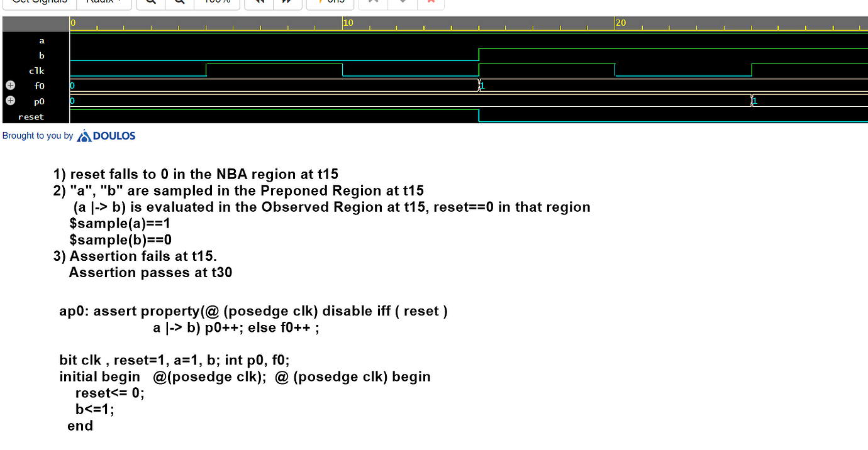The width and height of the screenshot is (868, 450).
Task: Expand the f0 signal details
Action: click(9, 85)
